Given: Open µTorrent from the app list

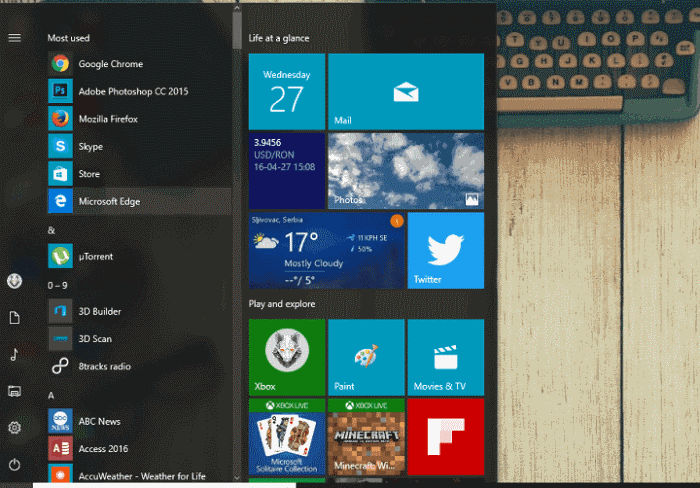Looking at the screenshot, I should [139, 256].
